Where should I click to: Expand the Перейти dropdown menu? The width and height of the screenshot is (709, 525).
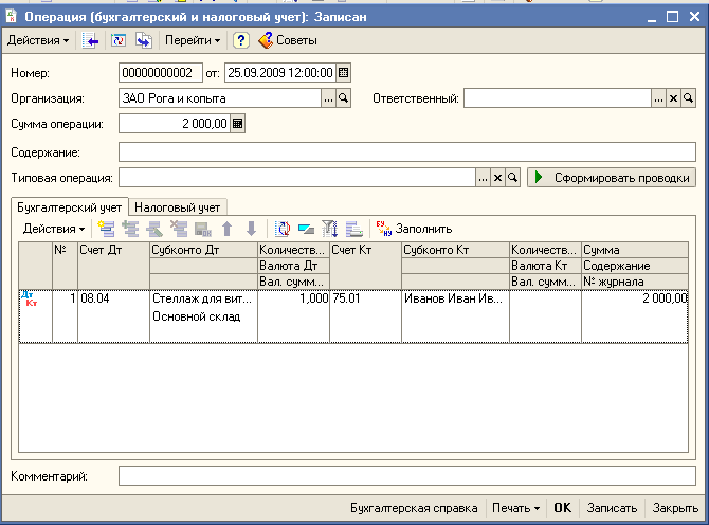coord(194,40)
